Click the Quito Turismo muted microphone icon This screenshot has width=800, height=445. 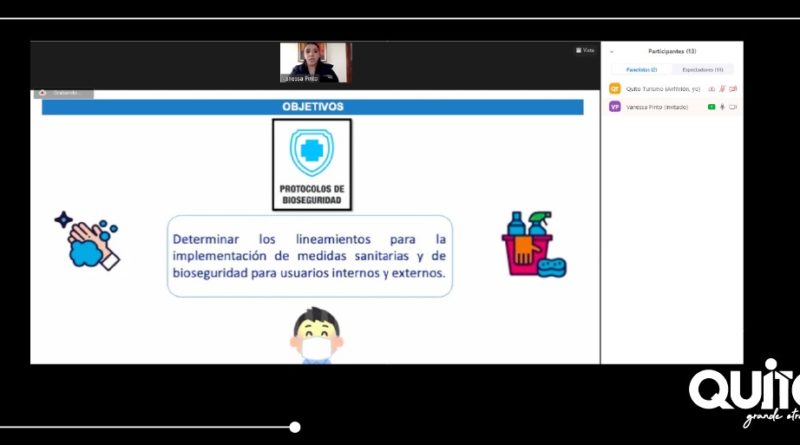(722, 88)
